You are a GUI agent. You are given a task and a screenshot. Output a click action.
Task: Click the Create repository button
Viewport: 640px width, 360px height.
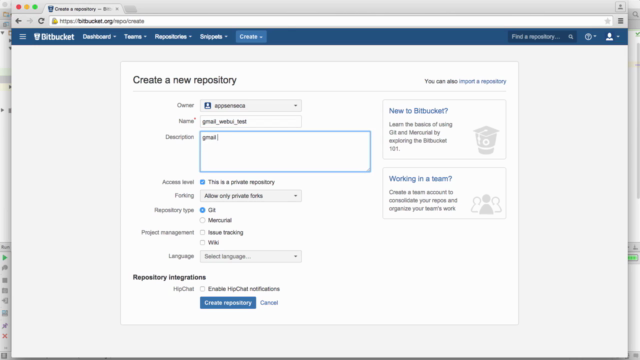click(228, 303)
